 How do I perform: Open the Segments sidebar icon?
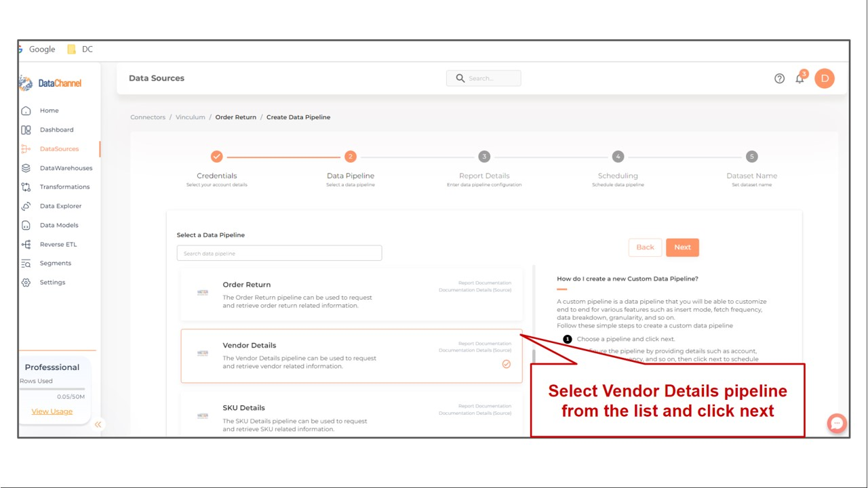(26, 263)
